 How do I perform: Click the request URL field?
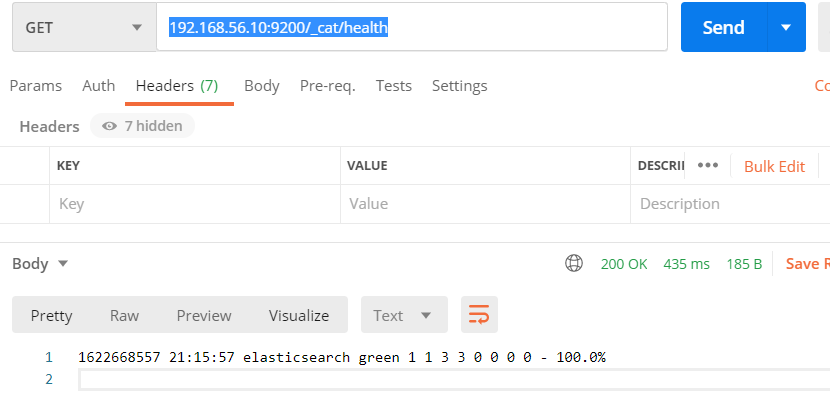click(x=412, y=27)
